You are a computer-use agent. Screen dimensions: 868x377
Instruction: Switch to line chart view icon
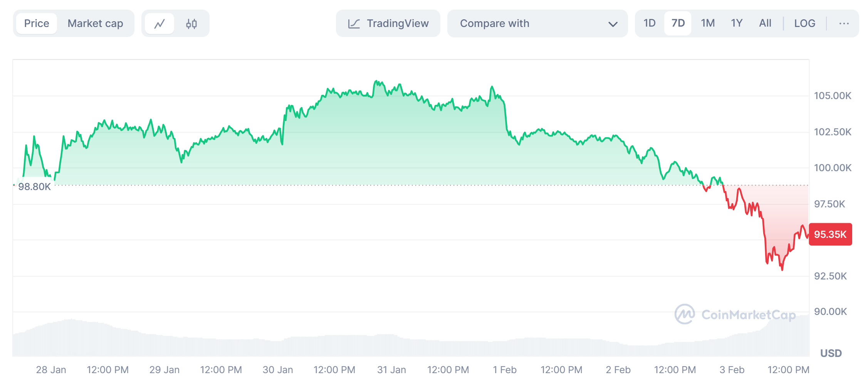(159, 24)
